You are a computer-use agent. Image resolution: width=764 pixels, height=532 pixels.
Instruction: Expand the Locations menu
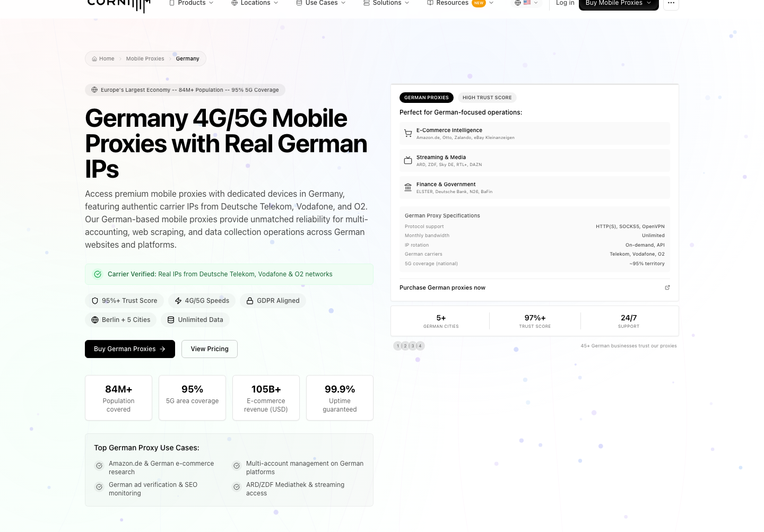[x=255, y=3]
